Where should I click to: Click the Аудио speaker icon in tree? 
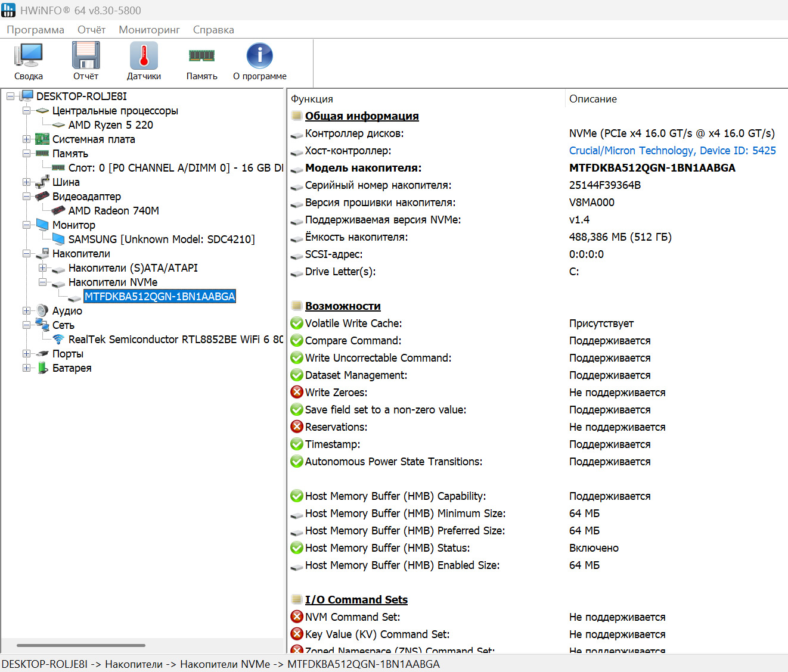(42, 311)
